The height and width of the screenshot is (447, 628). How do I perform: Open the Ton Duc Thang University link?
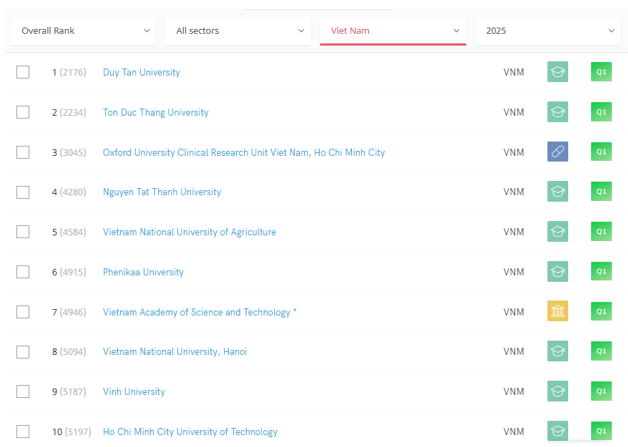click(155, 113)
